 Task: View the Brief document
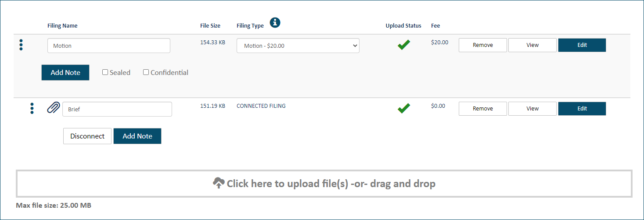tap(532, 109)
